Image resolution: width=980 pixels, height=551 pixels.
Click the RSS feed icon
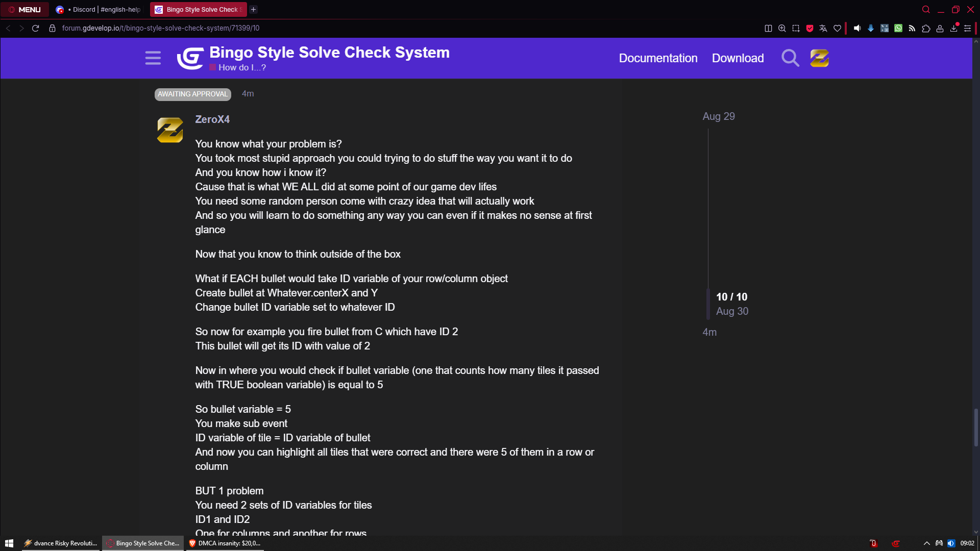(912, 28)
